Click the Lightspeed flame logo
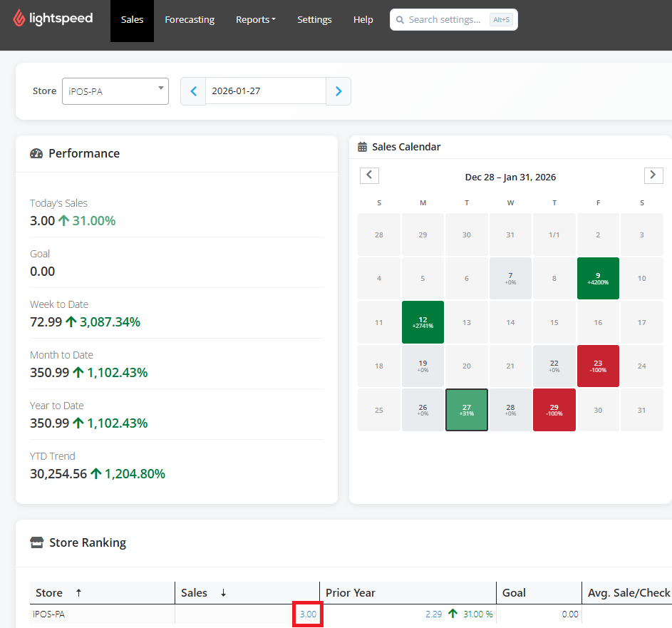The height and width of the screenshot is (628, 672). [19, 19]
